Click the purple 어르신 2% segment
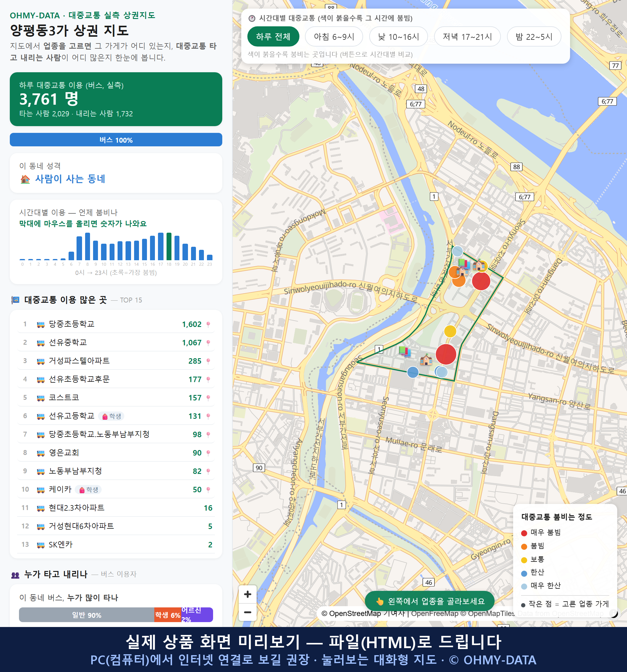 [x=197, y=615]
